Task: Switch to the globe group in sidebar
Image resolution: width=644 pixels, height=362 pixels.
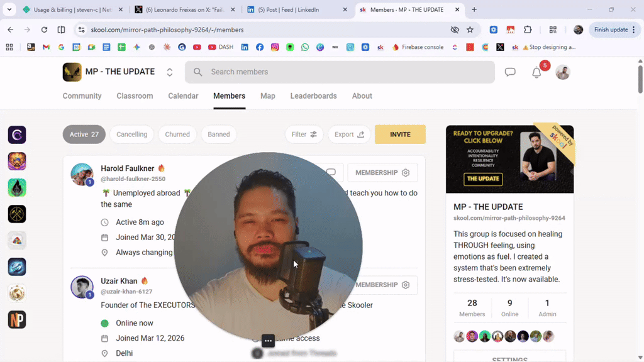Action: (17, 293)
